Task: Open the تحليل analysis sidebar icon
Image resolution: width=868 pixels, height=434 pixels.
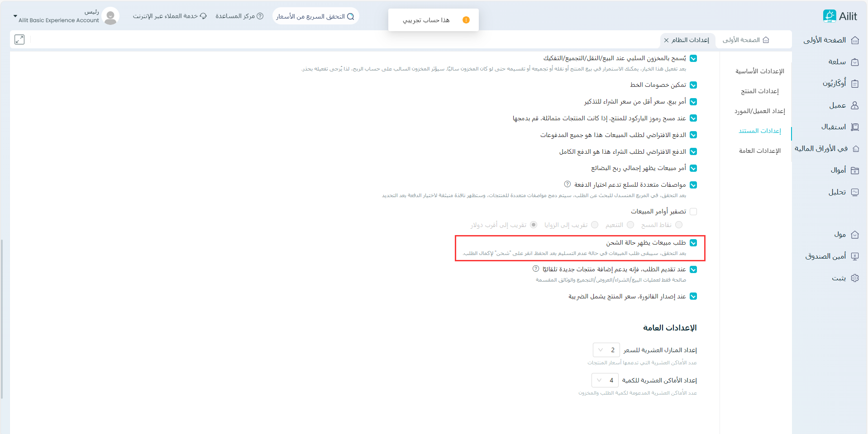Action: click(x=855, y=192)
